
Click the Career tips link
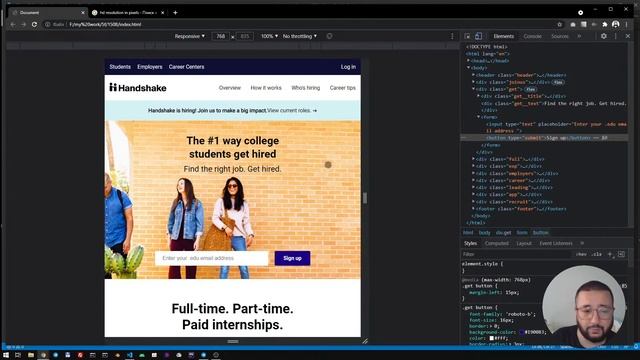click(x=342, y=88)
